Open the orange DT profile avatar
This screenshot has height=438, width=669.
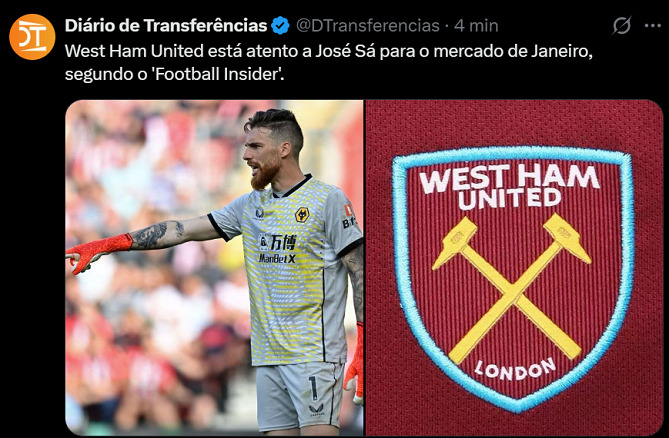click(32, 37)
